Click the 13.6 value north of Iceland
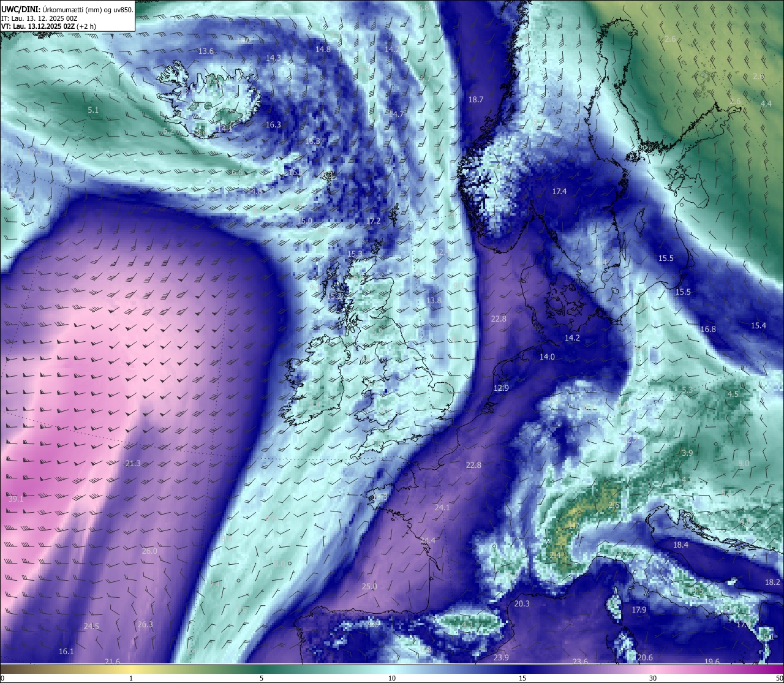The height and width of the screenshot is (683, 784). 206,51
